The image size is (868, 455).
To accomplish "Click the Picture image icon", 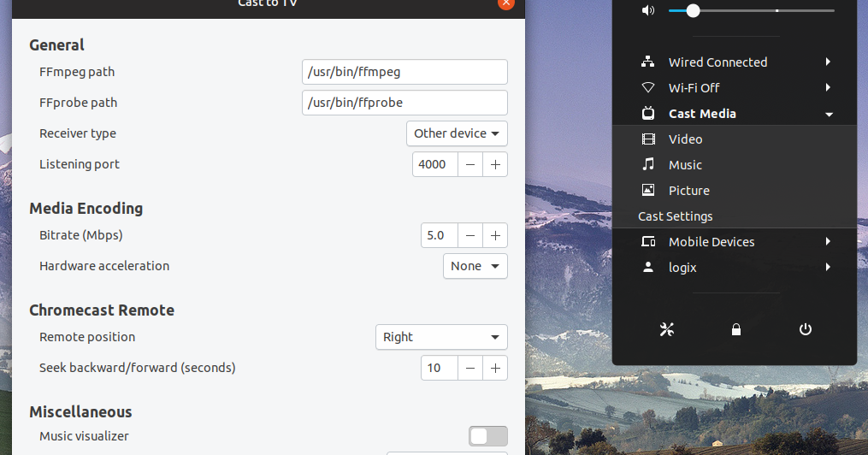I will coord(647,191).
